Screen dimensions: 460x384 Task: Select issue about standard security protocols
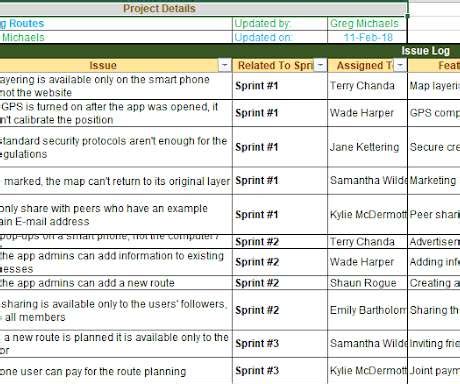pyautogui.click(x=116, y=147)
